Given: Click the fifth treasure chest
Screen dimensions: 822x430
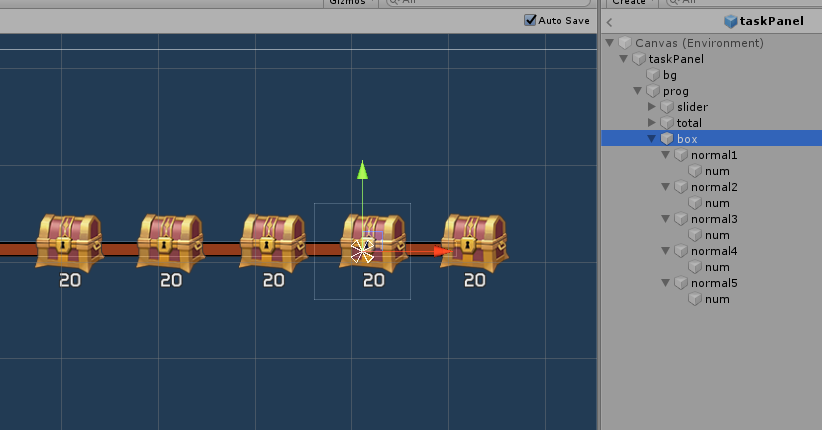Looking at the screenshot, I should 474,243.
